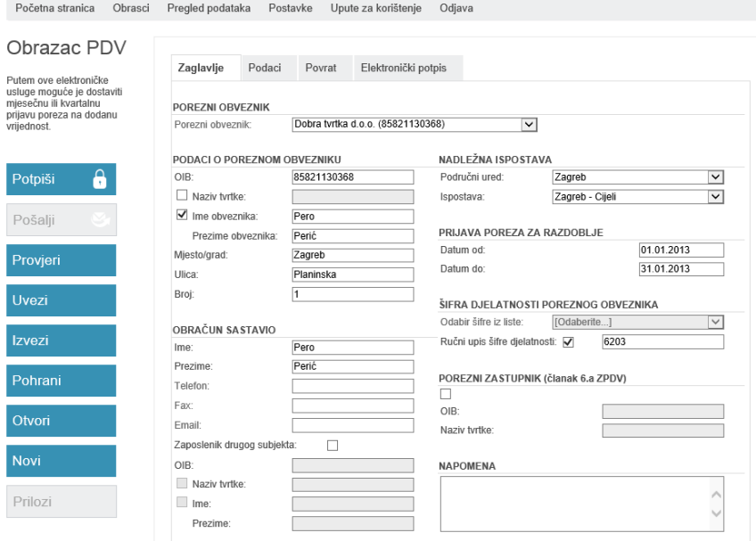Switch to the Podaci tab
Screen dimensions: 756x541
point(265,68)
